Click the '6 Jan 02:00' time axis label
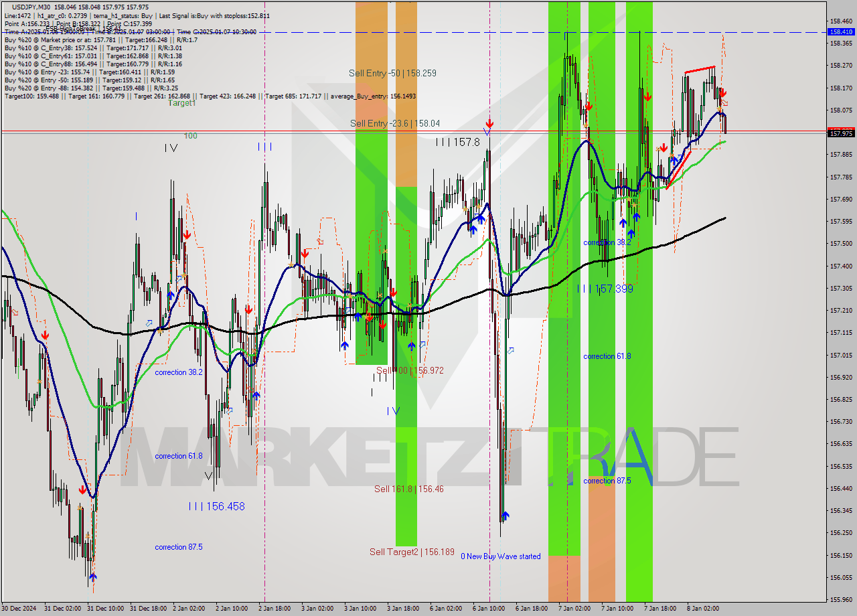The image size is (857, 616). 445,609
